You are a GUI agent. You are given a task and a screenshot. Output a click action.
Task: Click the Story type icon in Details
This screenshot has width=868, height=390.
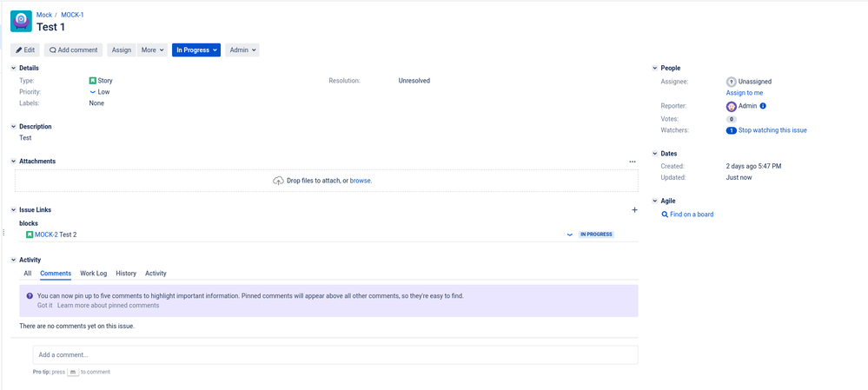point(92,81)
